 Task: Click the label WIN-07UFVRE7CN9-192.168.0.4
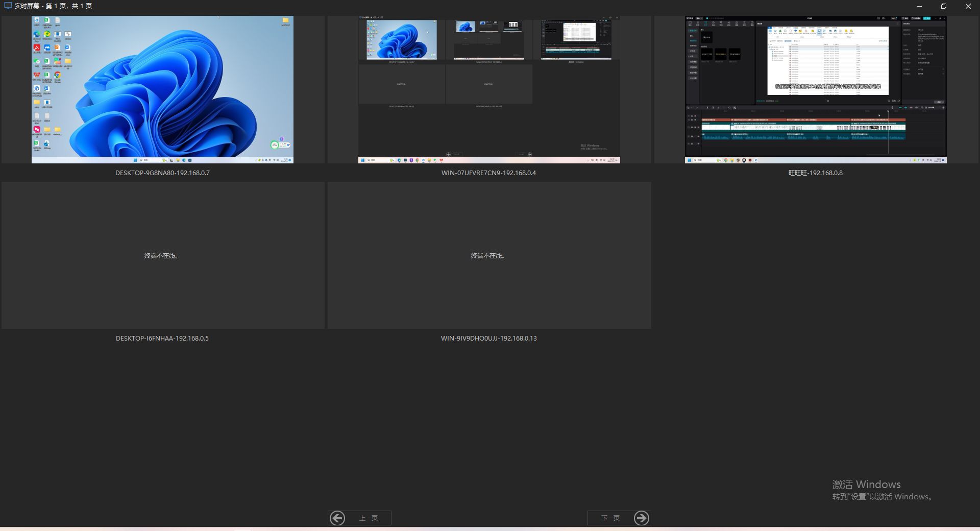(489, 173)
